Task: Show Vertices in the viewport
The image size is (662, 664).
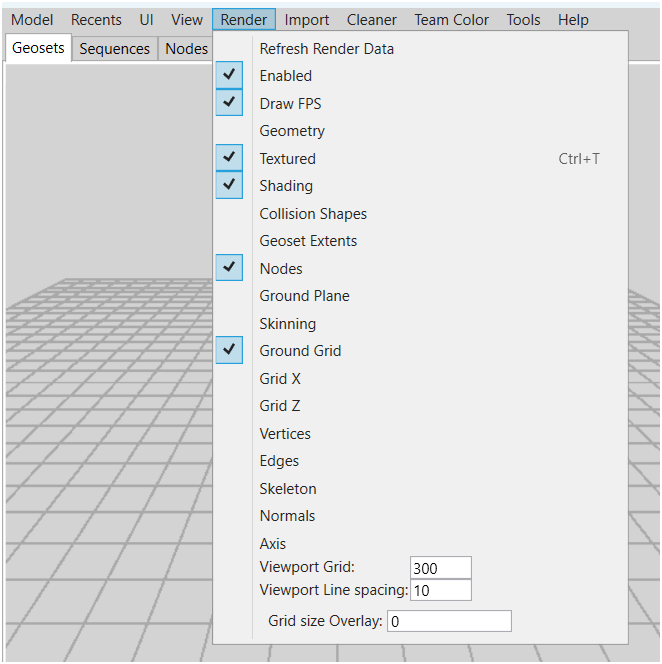Action: click(x=420, y=433)
